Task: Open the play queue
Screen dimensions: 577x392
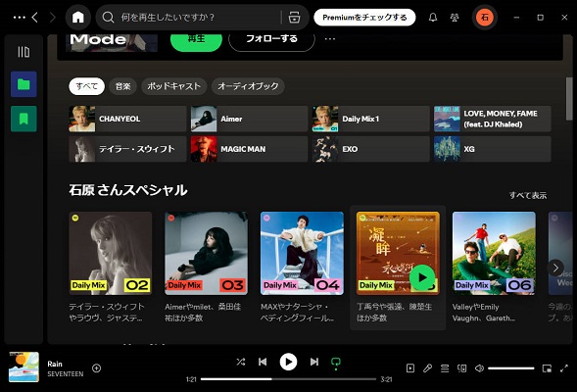Action: pos(445,368)
